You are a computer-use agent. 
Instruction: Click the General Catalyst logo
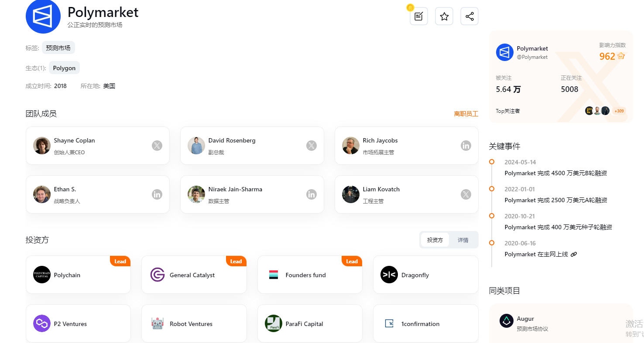(x=158, y=275)
